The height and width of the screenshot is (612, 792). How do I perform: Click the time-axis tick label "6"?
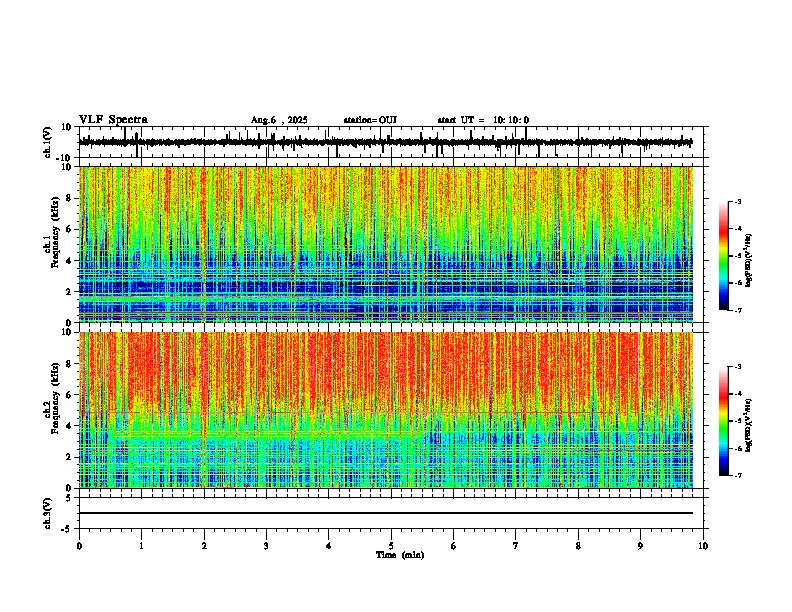453,546
